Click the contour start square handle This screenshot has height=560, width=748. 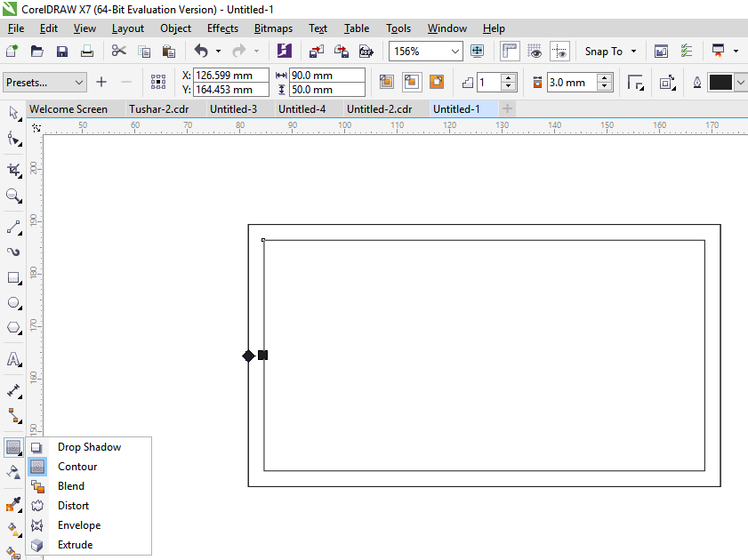pos(263,355)
